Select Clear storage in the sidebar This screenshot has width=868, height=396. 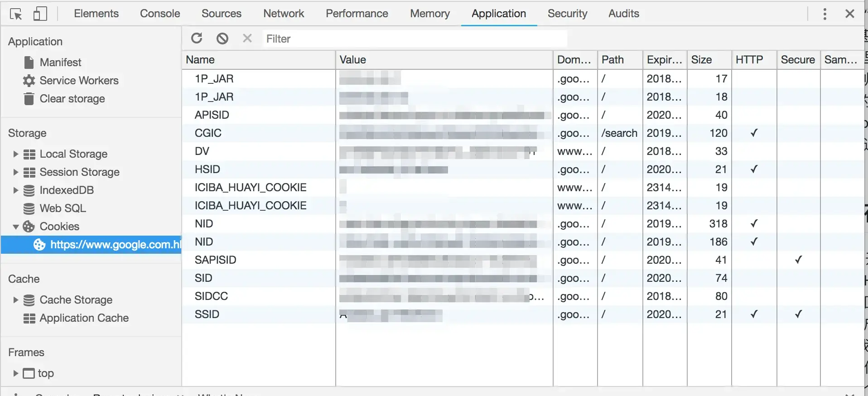click(72, 99)
